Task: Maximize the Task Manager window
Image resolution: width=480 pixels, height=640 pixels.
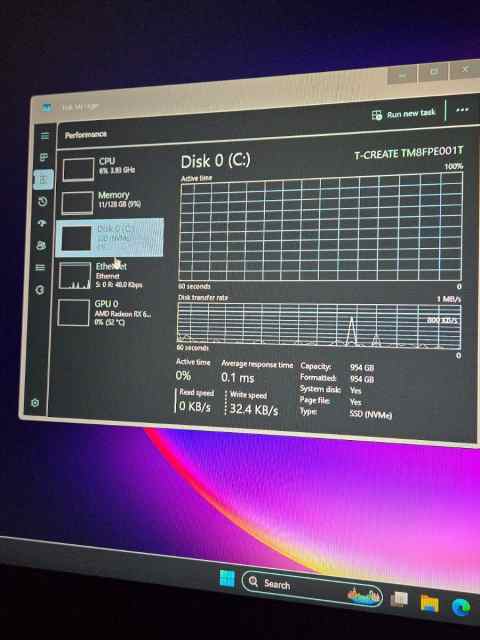Action: [433, 72]
